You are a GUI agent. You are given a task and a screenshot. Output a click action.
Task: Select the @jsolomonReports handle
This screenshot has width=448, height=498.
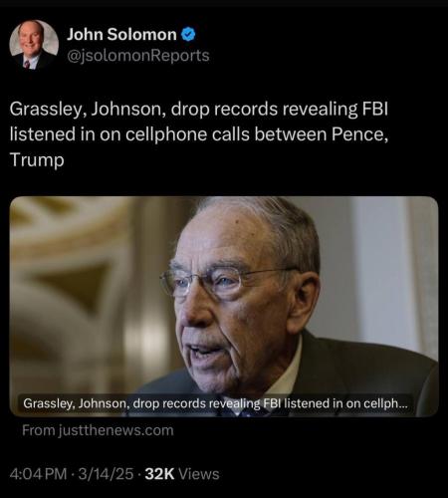(x=138, y=56)
